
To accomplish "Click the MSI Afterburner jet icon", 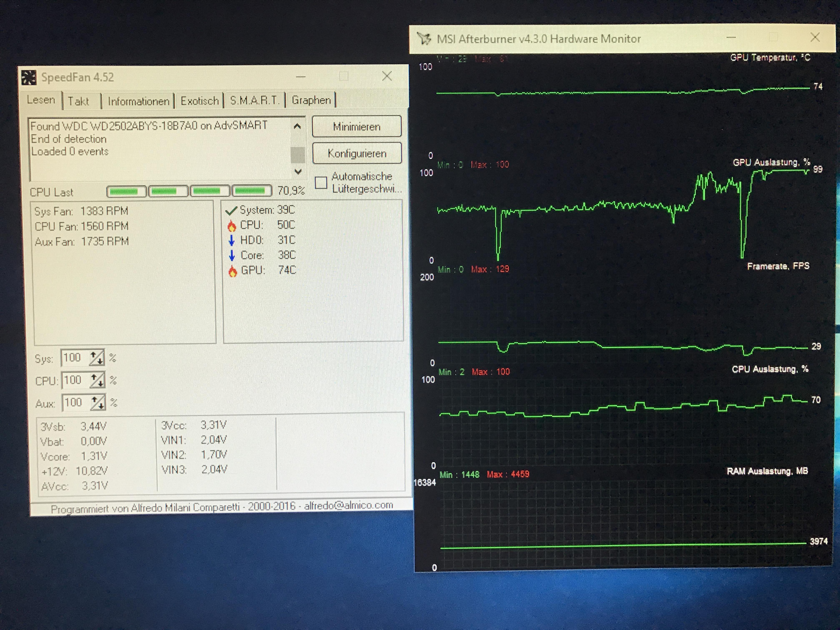I will click(x=424, y=38).
